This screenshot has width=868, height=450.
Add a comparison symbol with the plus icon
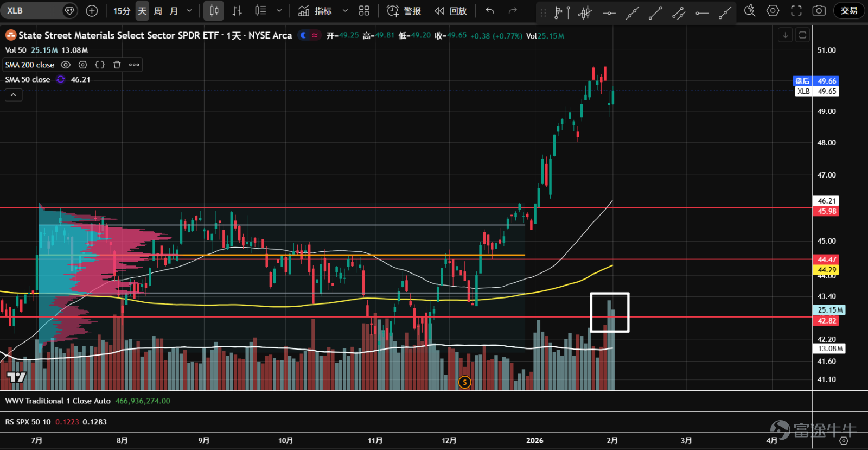tap(92, 11)
